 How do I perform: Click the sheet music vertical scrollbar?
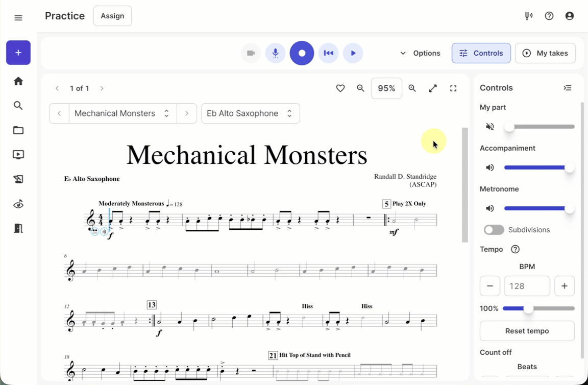(x=465, y=185)
